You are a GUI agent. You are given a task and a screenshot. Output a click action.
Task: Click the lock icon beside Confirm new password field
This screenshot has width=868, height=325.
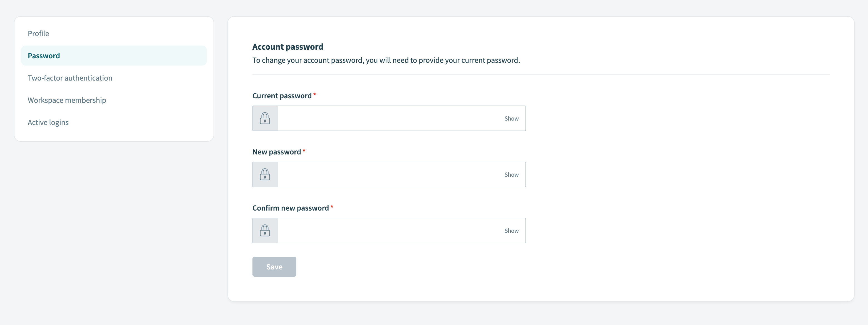265,230
